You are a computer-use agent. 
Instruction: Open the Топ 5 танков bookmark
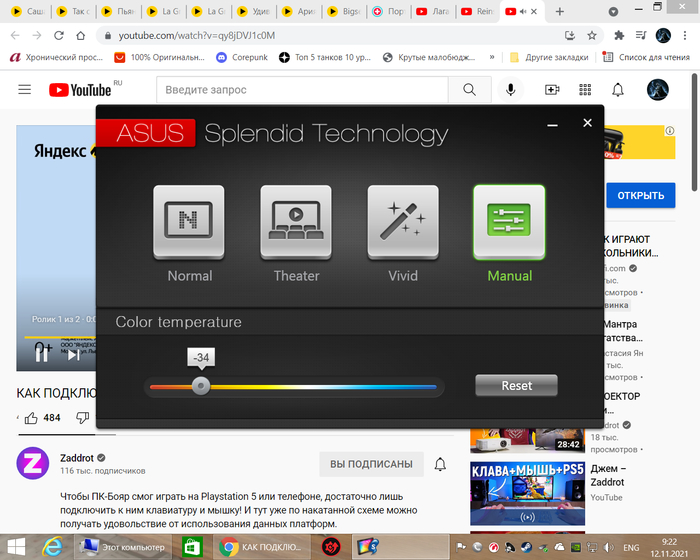(325, 57)
